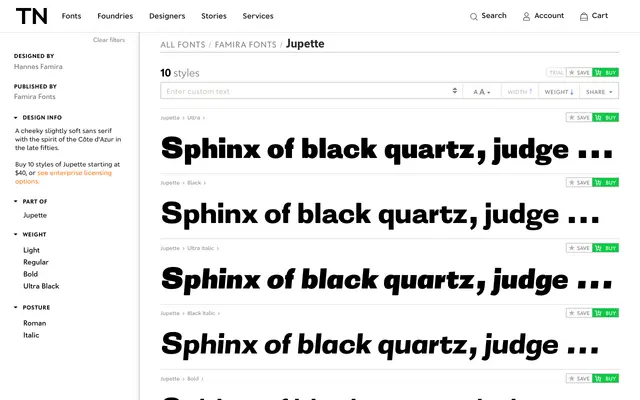Go to All Fonts breadcrumb
The height and width of the screenshot is (400, 640).
(x=182, y=44)
